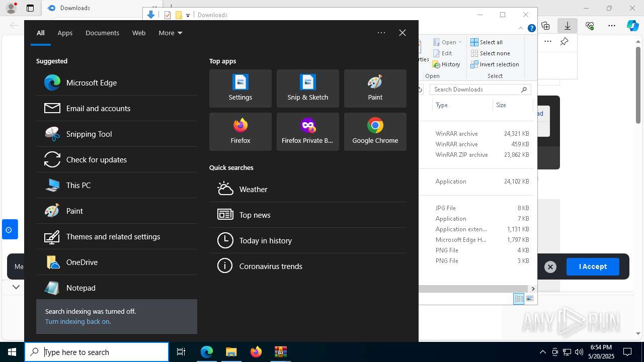The width and height of the screenshot is (644, 362).
Task: Open Edge from the taskbar
Action: (207, 352)
